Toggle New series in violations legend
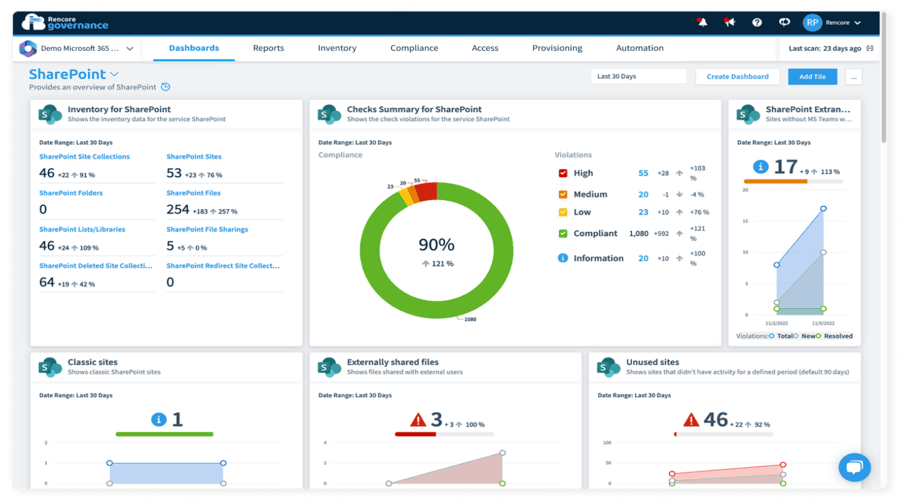Viewport: 900px width, 500px height. [x=804, y=336]
